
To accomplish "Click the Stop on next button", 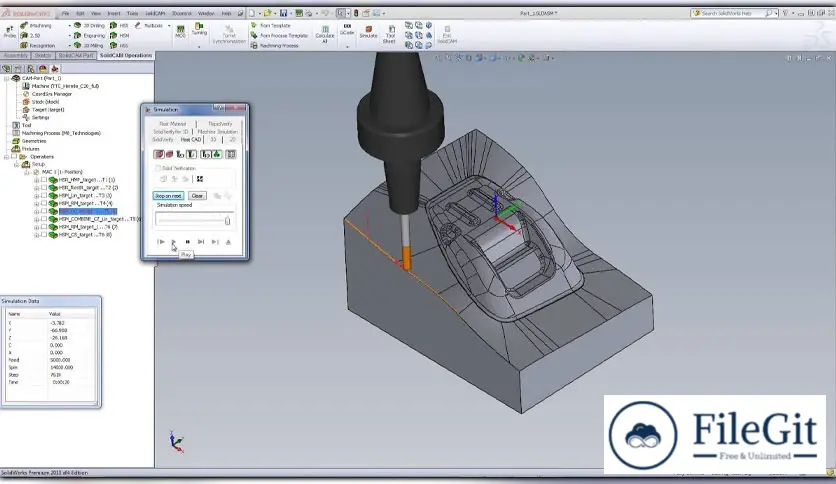I will point(168,196).
